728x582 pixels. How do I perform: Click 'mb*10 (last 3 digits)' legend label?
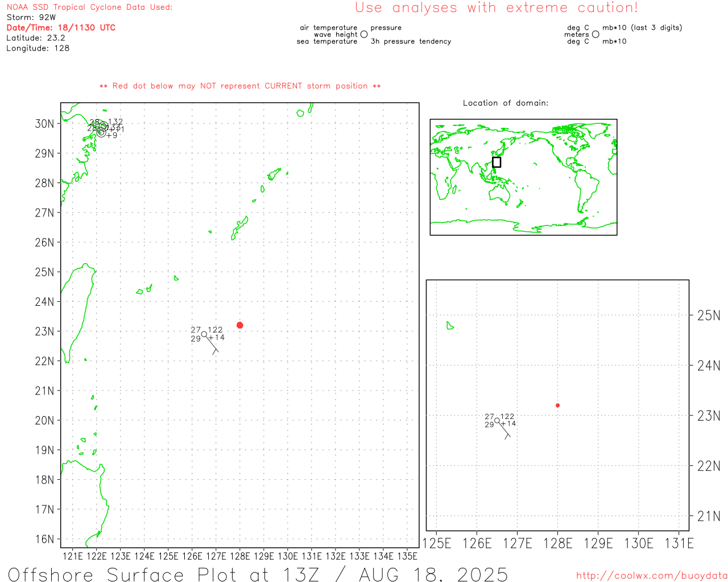(643, 28)
